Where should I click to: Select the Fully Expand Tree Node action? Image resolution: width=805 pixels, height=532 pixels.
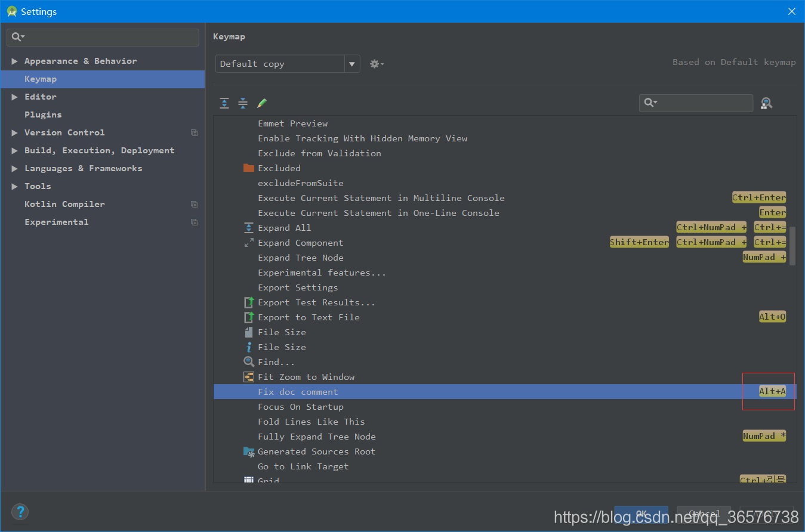tap(317, 437)
